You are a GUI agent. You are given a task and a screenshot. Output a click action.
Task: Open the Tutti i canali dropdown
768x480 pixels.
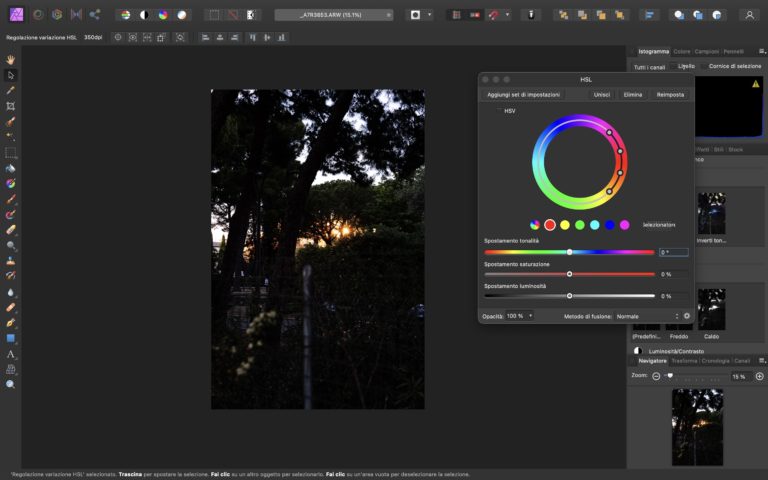point(649,67)
